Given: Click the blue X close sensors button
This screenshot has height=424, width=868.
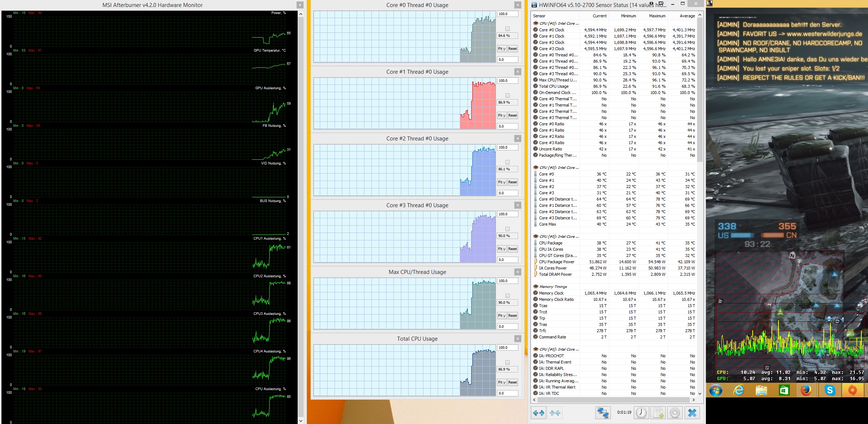Looking at the screenshot, I should (692, 413).
